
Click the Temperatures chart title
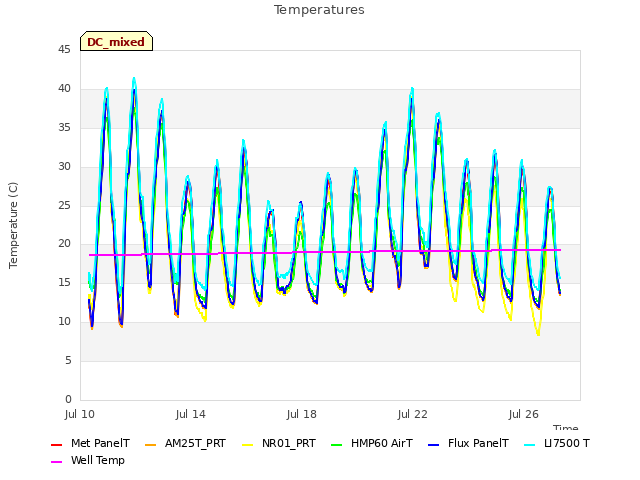pos(319,10)
